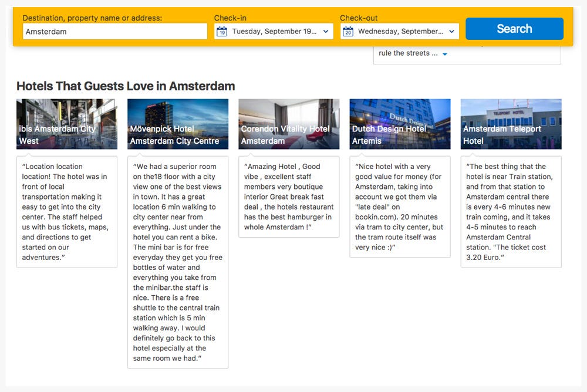Open the Check-in date dropdown arrow
This screenshot has height=392, width=587.
(326, 32)
